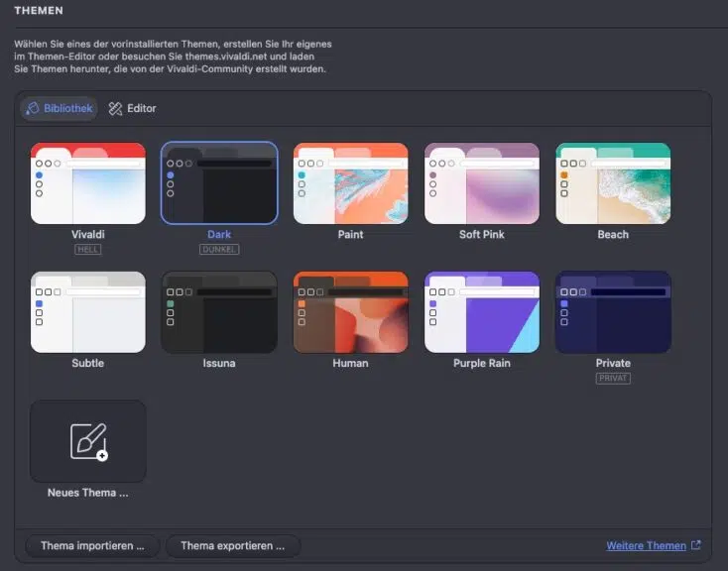Click the Issuna theme name label
Viewport: 728px width, 571px height.
coord(219,363)
